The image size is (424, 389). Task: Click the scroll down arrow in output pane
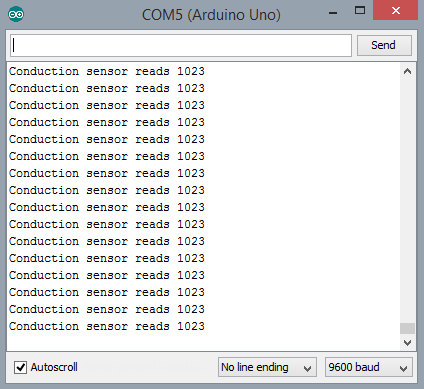pos(407,342)
